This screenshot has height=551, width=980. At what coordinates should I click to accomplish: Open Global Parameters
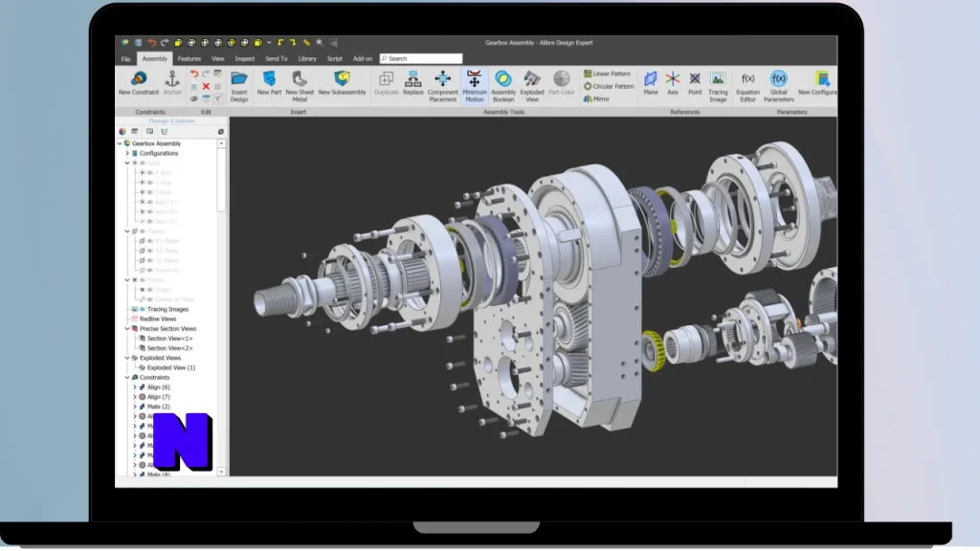click(x=779, y=85)
